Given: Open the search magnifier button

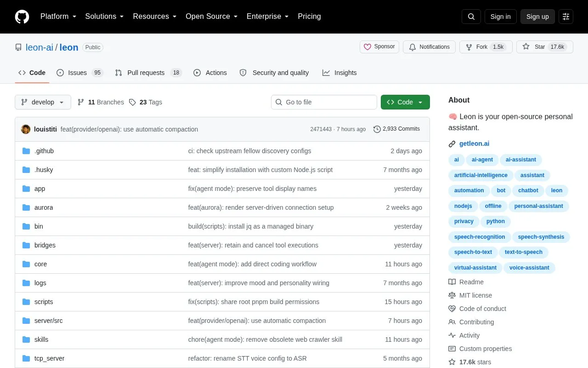Looking at the screenshot, I should [471, 17].
